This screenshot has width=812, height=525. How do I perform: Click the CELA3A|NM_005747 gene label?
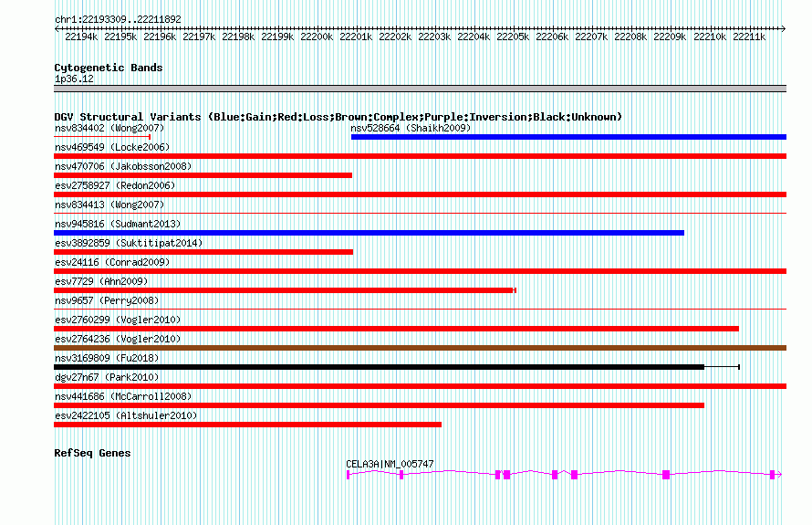[390, 464]
